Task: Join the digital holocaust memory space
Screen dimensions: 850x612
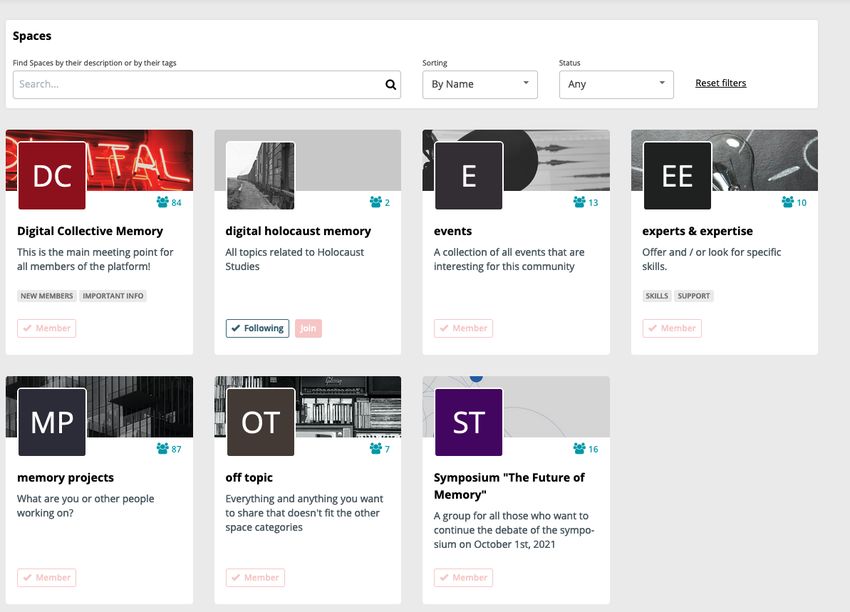Action: click(x=308, y=328)
